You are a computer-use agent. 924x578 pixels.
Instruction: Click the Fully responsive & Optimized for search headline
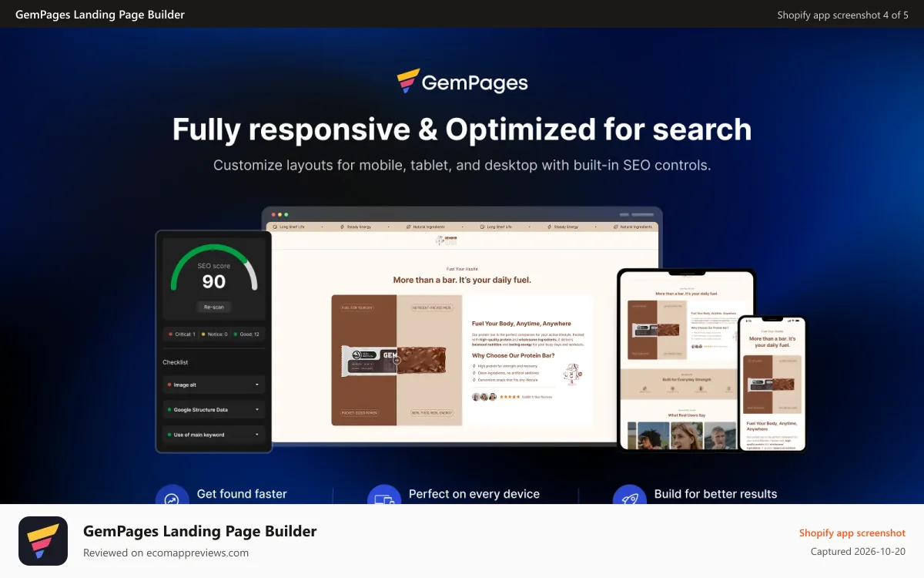pyautogui.click(x=462, y=129)
